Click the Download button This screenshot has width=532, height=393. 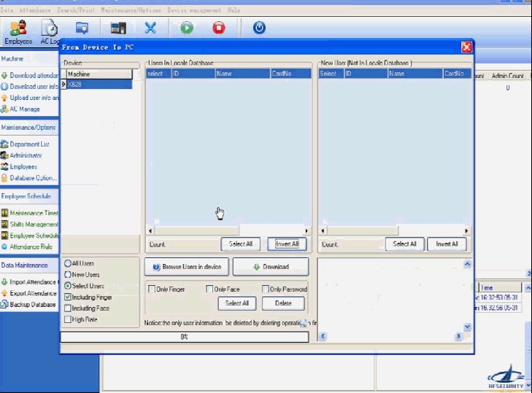tap(271, 267)
